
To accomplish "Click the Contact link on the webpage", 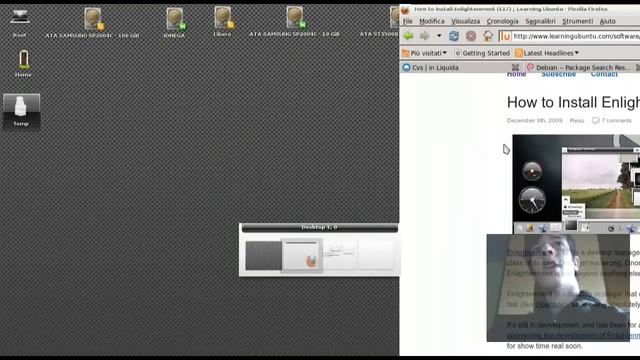I will click(x=604, y=74).
